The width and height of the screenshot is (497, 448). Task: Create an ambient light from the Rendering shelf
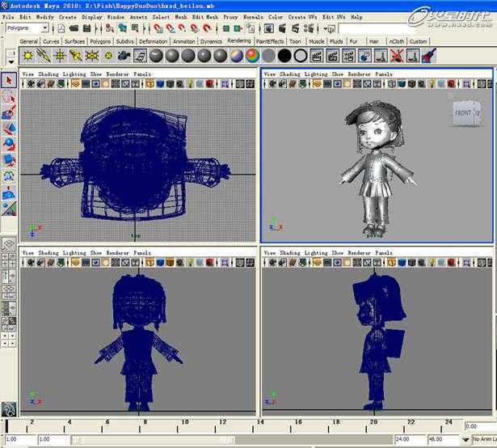point(28,56)
